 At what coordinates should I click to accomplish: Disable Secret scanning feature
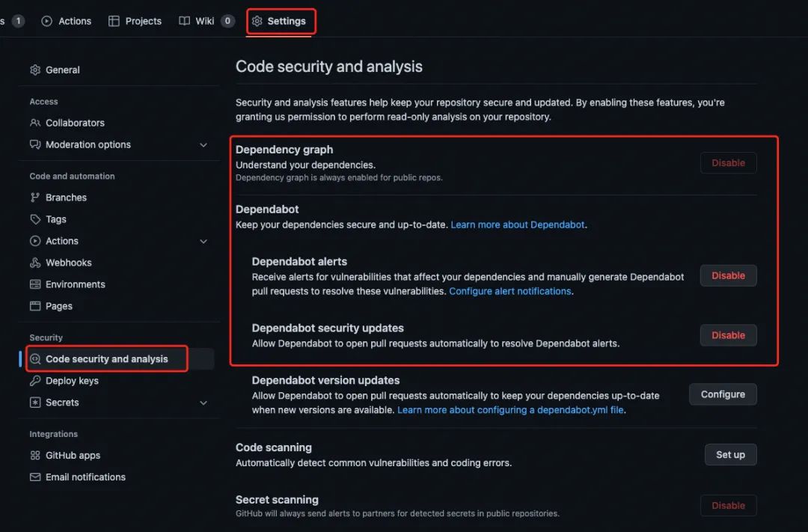tap(728, 505)
